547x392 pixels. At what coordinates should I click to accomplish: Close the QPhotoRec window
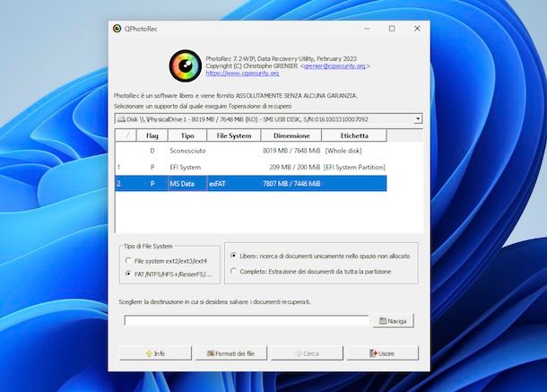417,29
